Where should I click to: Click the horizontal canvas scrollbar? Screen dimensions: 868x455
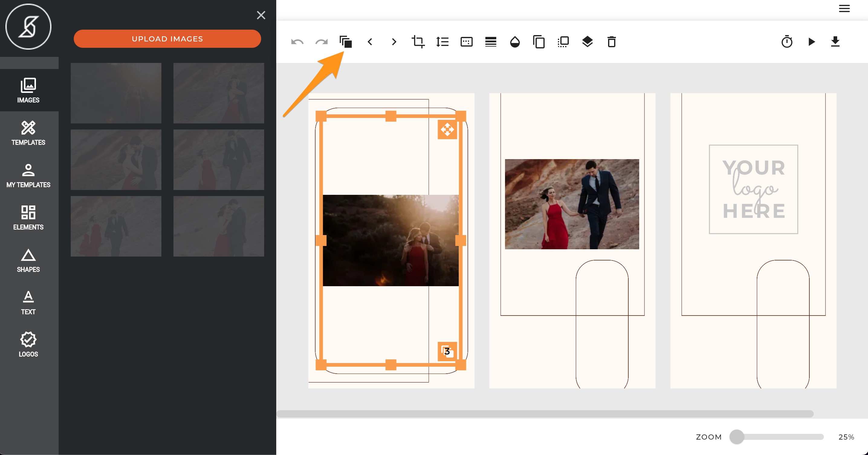pos(545,414)
